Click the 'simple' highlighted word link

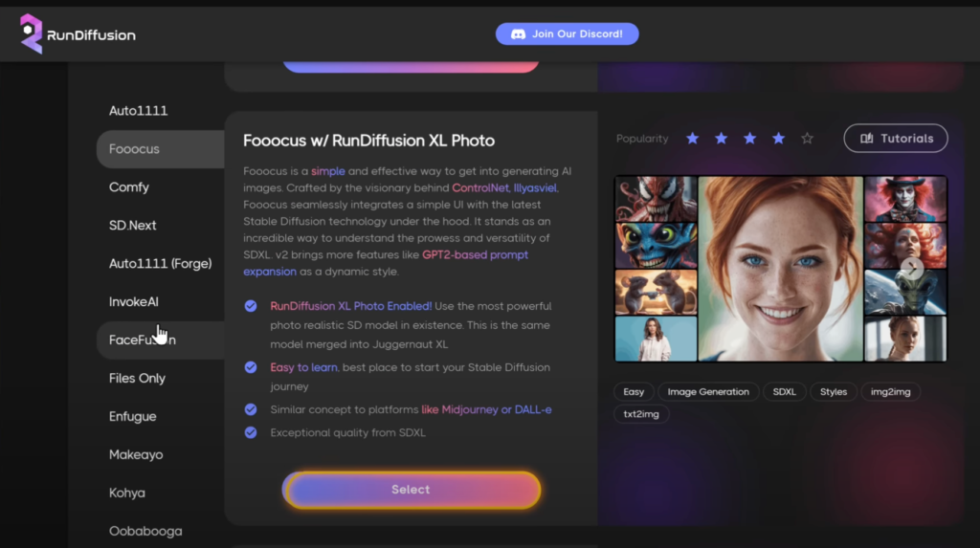328,171
